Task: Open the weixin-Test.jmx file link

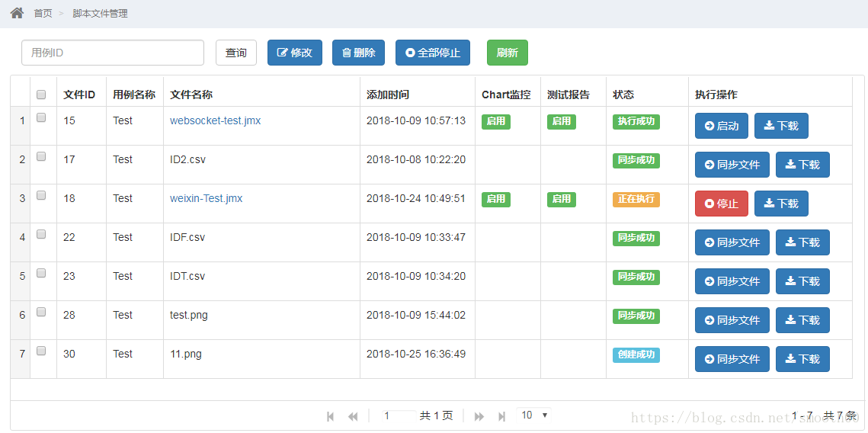Action: 206,198
